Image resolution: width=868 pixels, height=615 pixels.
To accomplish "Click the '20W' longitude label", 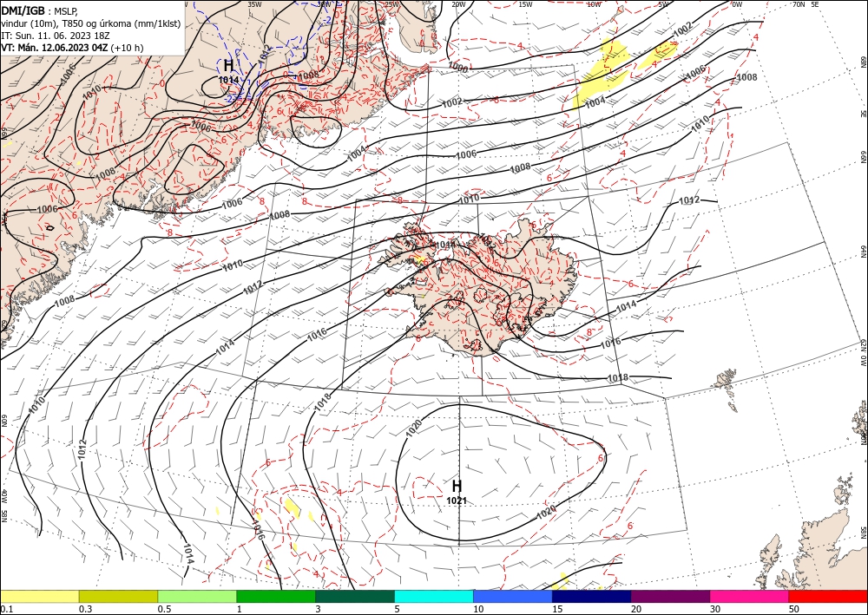I will [457, 4].
